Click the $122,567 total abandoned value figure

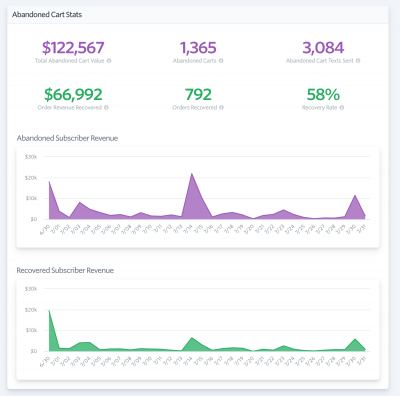(x=73, y=48)
